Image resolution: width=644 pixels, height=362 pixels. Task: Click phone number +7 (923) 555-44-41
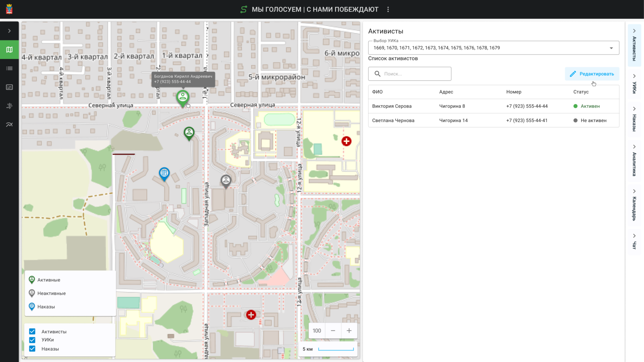tap(527, 120)
